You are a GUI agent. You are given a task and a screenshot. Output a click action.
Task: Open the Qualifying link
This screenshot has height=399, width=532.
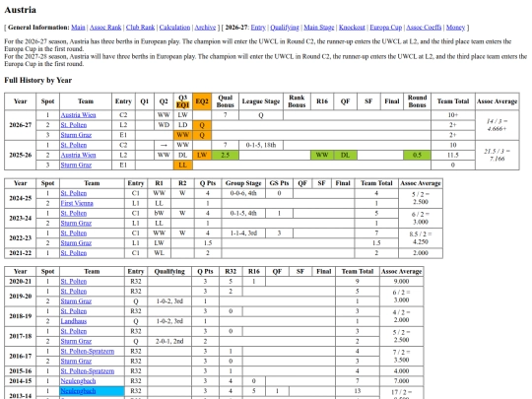285,28
